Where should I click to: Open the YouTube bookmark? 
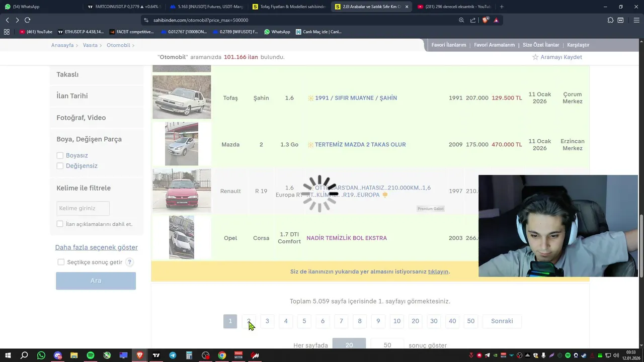click(36, 32)
